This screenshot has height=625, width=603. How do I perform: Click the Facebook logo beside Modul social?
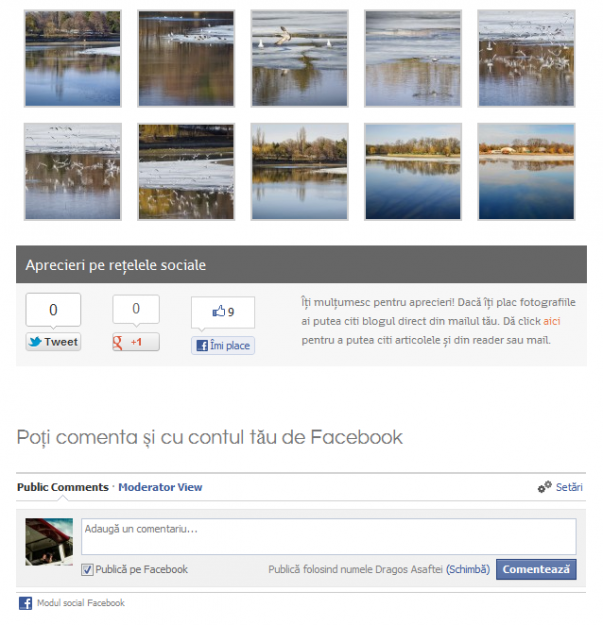26,603
